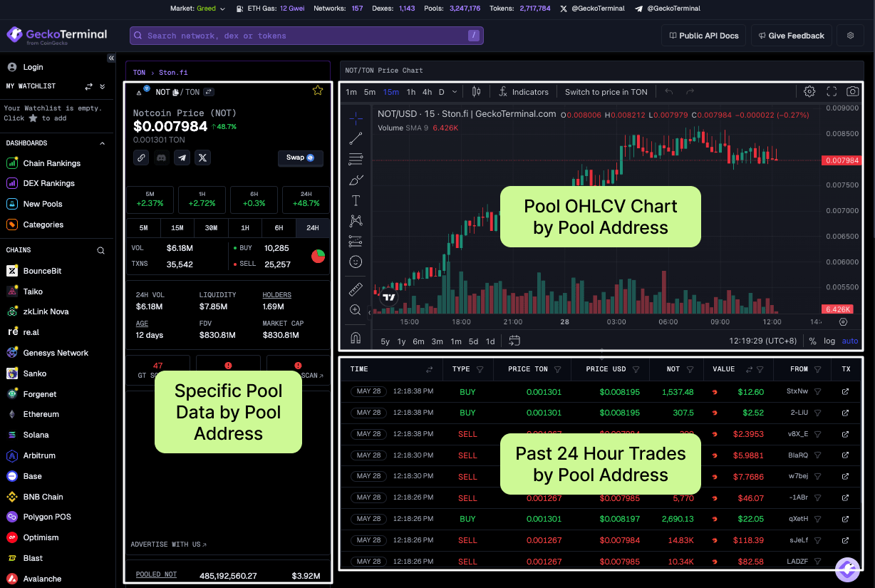Open Notcoin Telegram link icon
This screenshot has height=588, width=875.
coord(182,158)
